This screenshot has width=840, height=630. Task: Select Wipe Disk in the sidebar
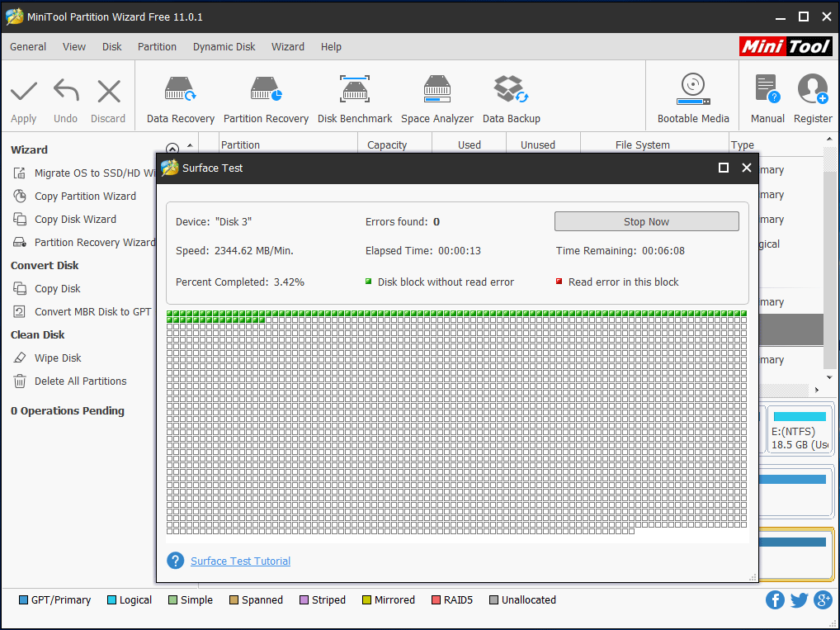58,358
